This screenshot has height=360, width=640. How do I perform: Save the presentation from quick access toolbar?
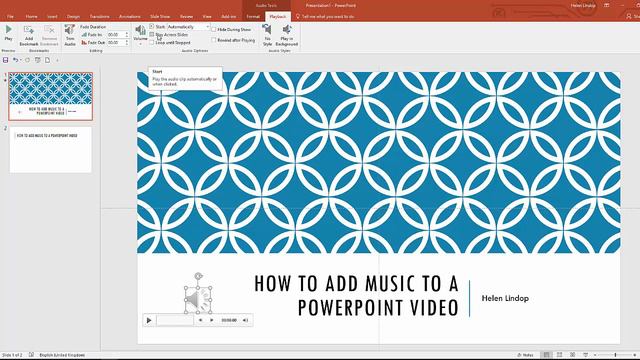(5, 60)
